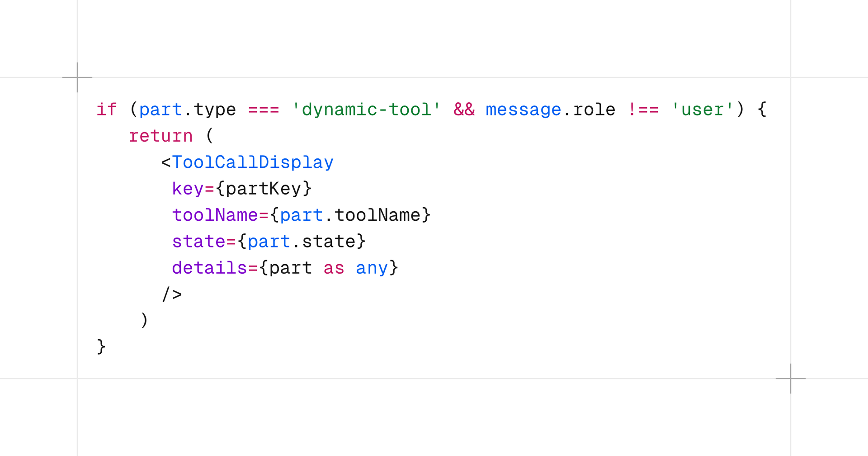868x456 pixels.
Task: Click the === strict equality operator
Action: click(x=264, y=109)
